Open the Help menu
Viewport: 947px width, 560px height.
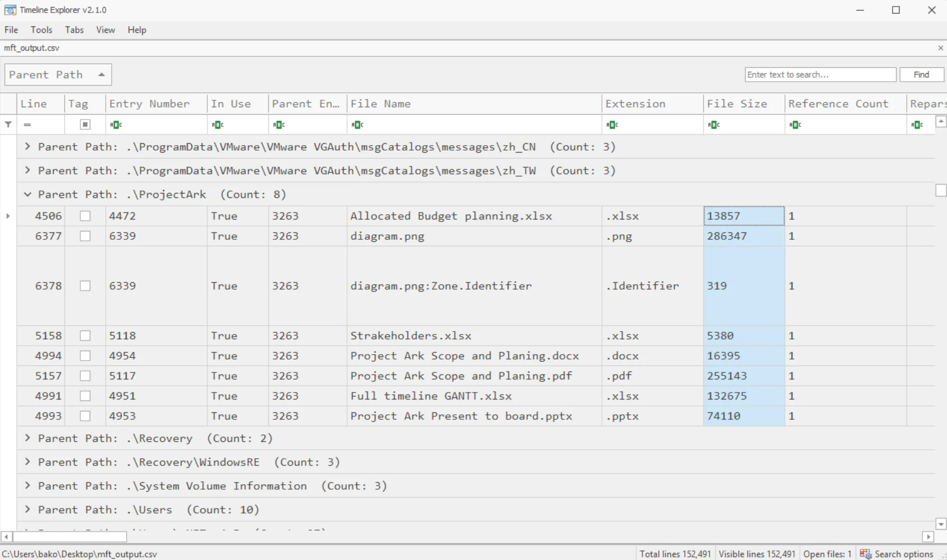(x=137, y=30)
